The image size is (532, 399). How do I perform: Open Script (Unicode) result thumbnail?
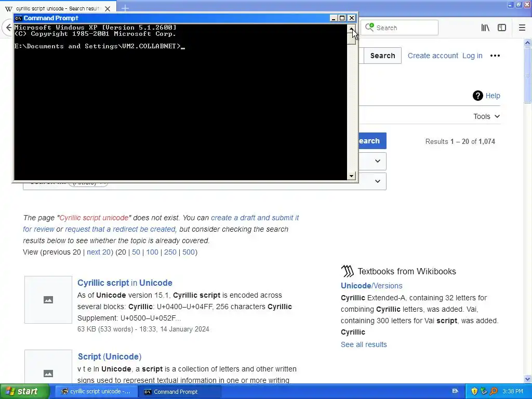48,367
